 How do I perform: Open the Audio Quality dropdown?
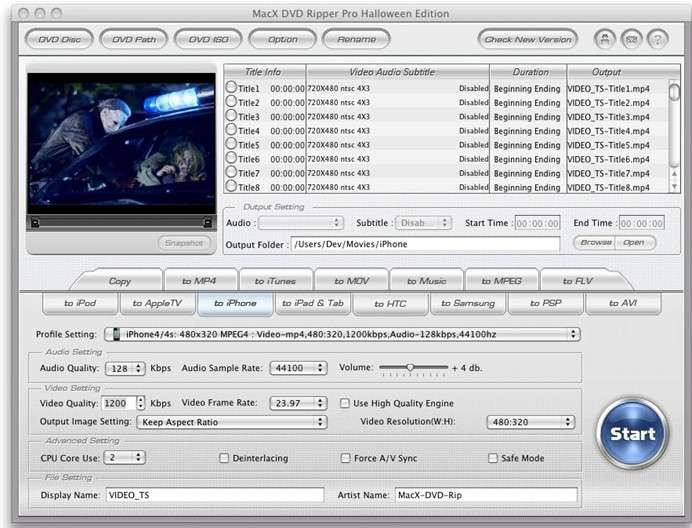click(125, 368)
